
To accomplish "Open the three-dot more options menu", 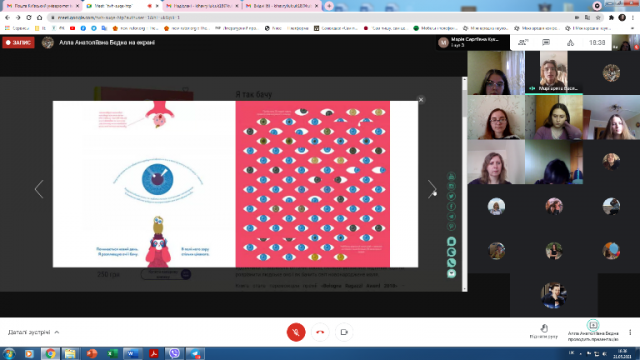I will pyautogui.click(x=630, y=332).
